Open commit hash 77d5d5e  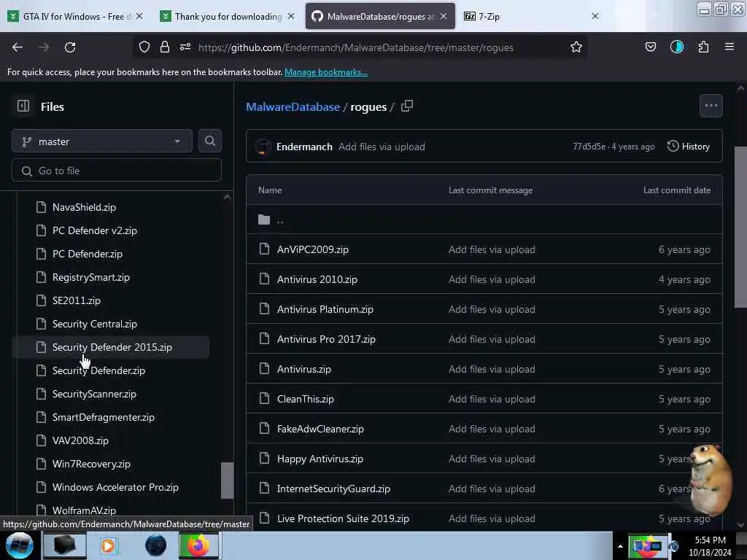[589, 147]
